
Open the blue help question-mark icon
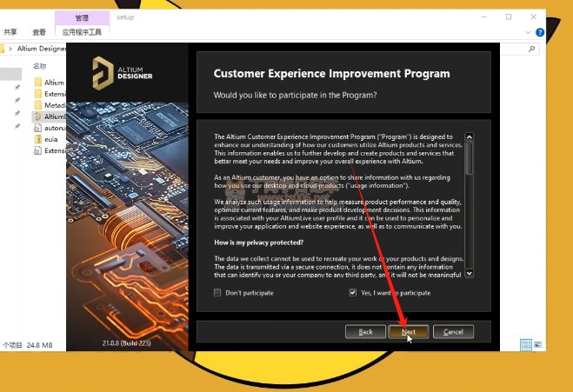[x=540, y=32]
